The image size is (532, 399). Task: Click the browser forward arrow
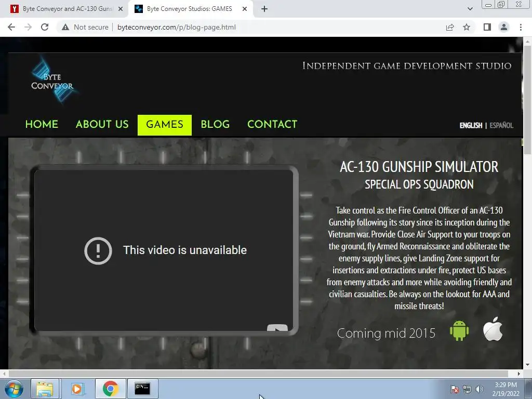coord(28,27)
